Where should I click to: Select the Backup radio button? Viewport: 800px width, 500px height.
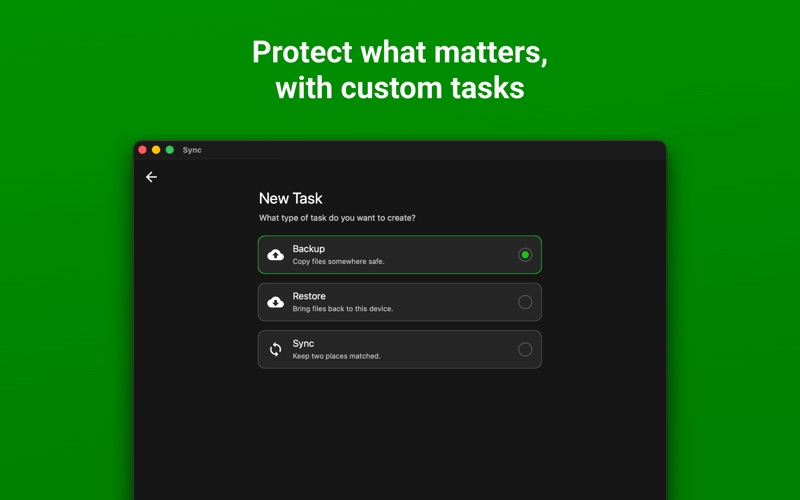tap(525, 255)
